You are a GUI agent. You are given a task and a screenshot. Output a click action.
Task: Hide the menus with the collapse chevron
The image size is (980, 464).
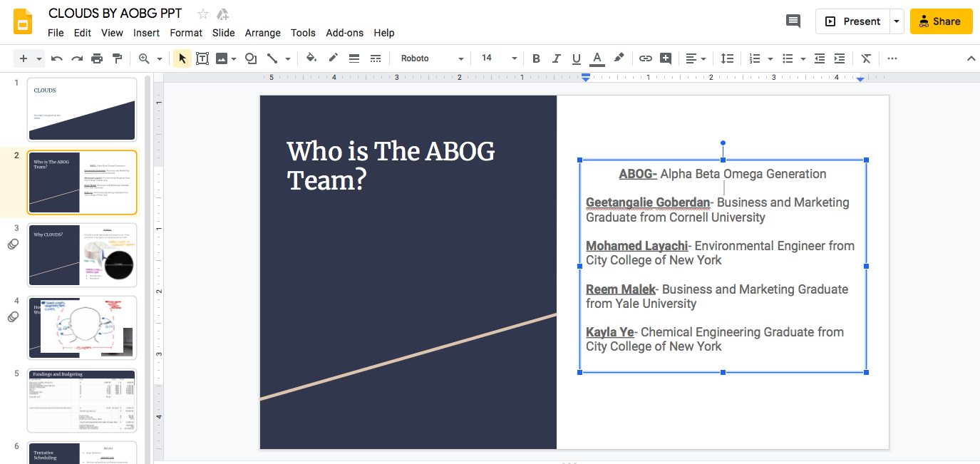tap(971, 58)
